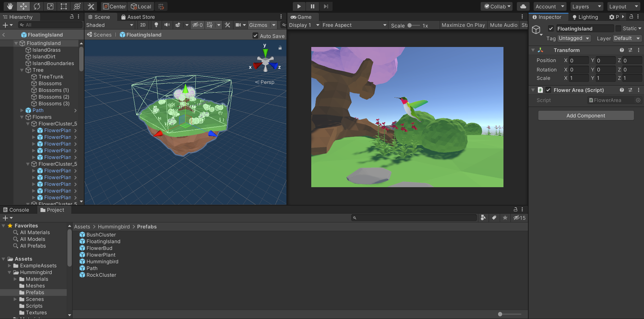Open the Display 1 dropdown
Image resolution: width=644 pixels, height=319 pixels.
304,25
